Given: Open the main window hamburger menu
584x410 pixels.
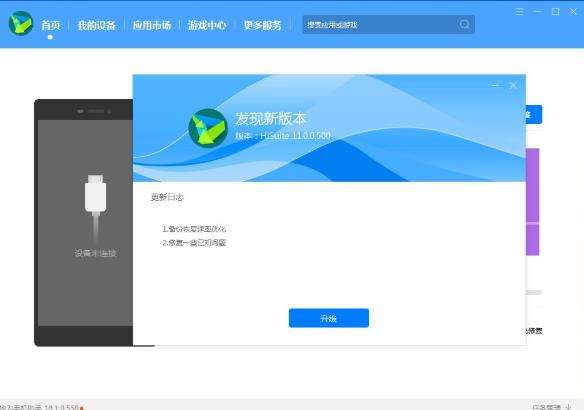Looking at the screenshot, I should (x=520, y=12).
